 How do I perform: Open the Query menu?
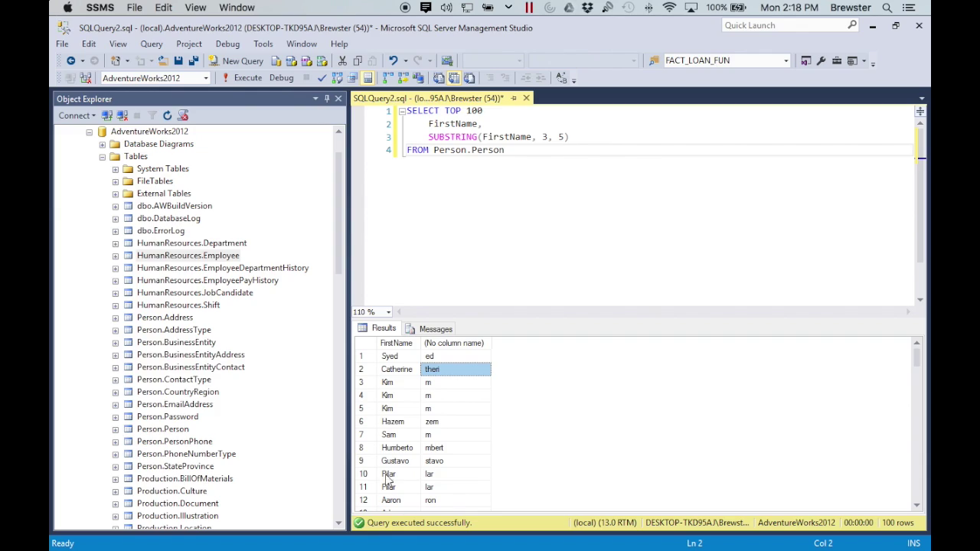[x=151, y=44]
